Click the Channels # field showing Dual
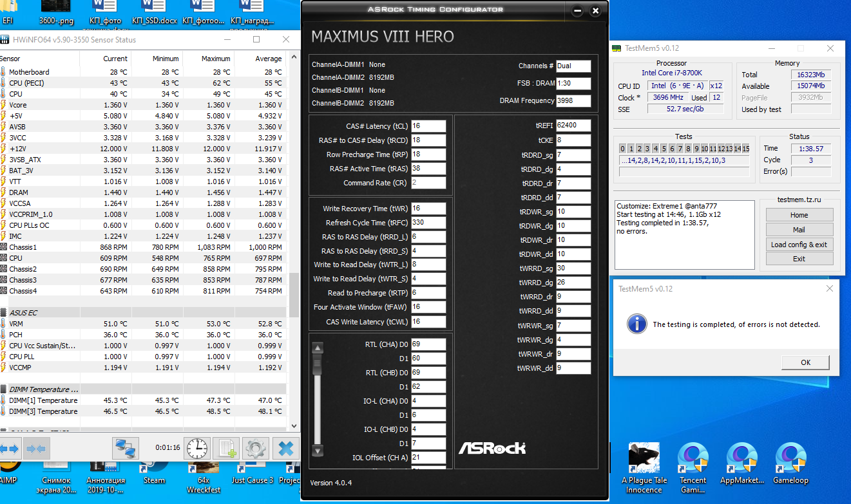851x504 pixels. point(573,66)
